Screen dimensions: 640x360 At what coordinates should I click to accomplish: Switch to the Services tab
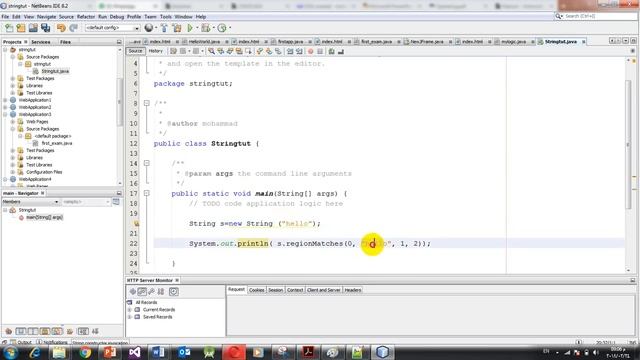41,42
